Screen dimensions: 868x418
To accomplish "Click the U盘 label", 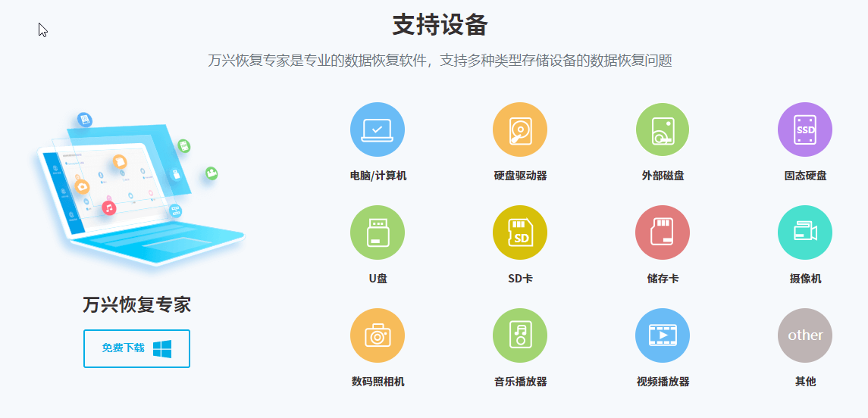I will click(x=378, y=279).
